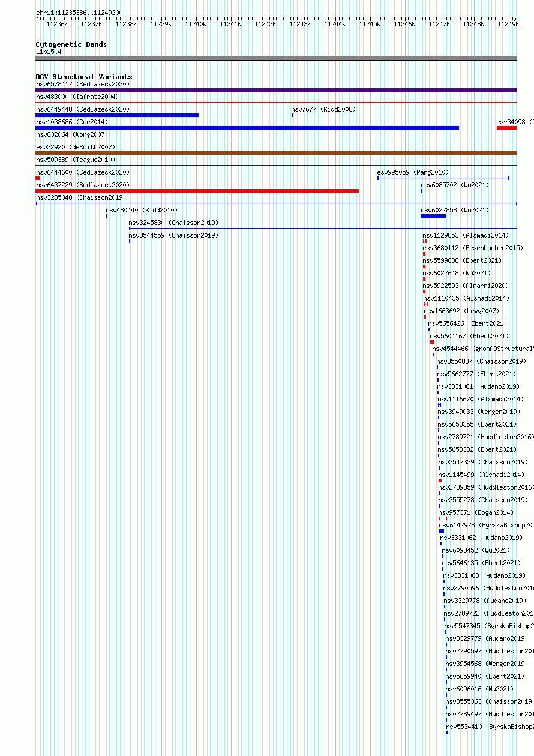Click the blue nsv6449448 variant bar
Viewport: 534px width, 756px height.
[x=117, y=115]
